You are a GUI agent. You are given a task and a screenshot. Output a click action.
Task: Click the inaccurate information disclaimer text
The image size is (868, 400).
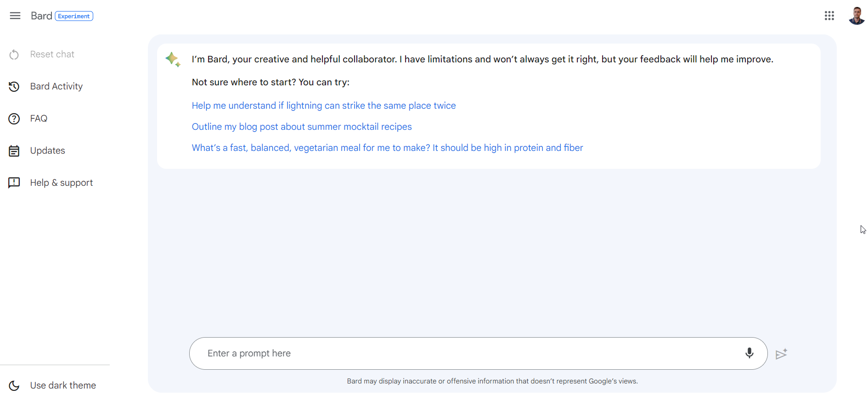(492, 381)
